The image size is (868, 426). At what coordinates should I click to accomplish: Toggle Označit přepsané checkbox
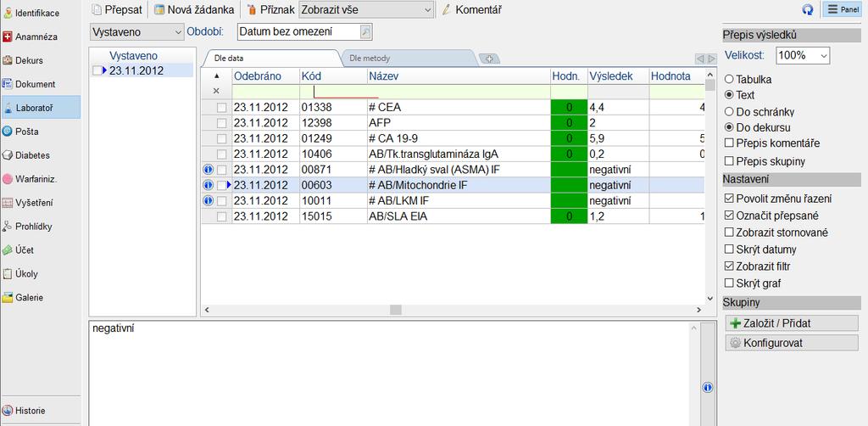pyautogui.click(x=729, y=216)
